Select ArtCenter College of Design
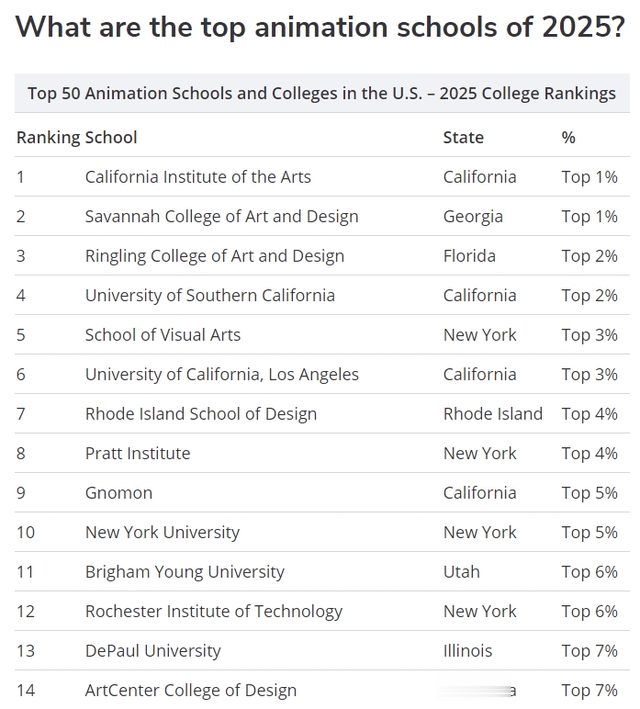 [191, 690]
